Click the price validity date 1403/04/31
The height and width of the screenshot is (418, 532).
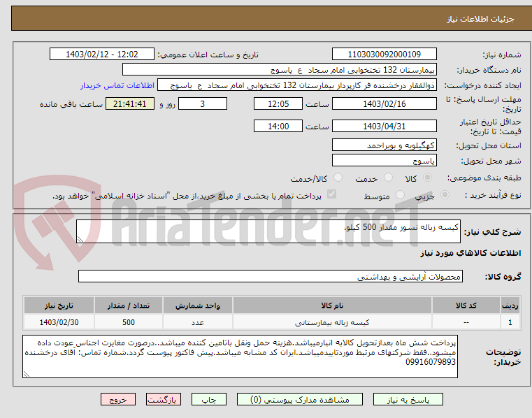point(384,127)
